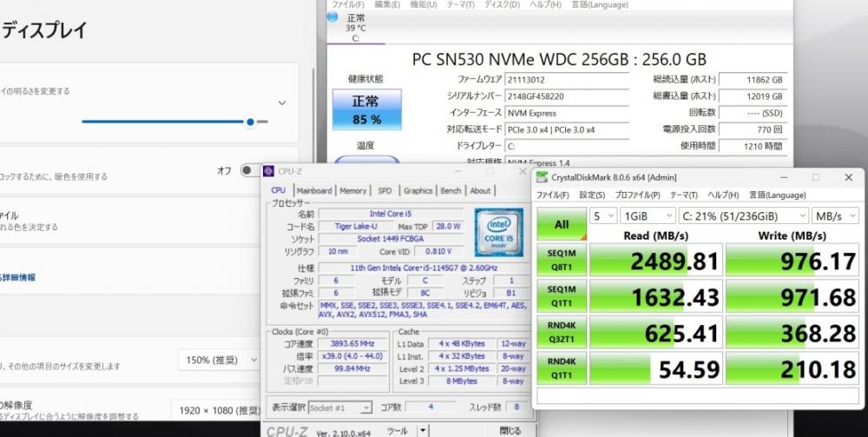Open CrystalDiskMark プロファイル(P) menu
This screenshot has height=437, width=868.
tap(637, 195)
